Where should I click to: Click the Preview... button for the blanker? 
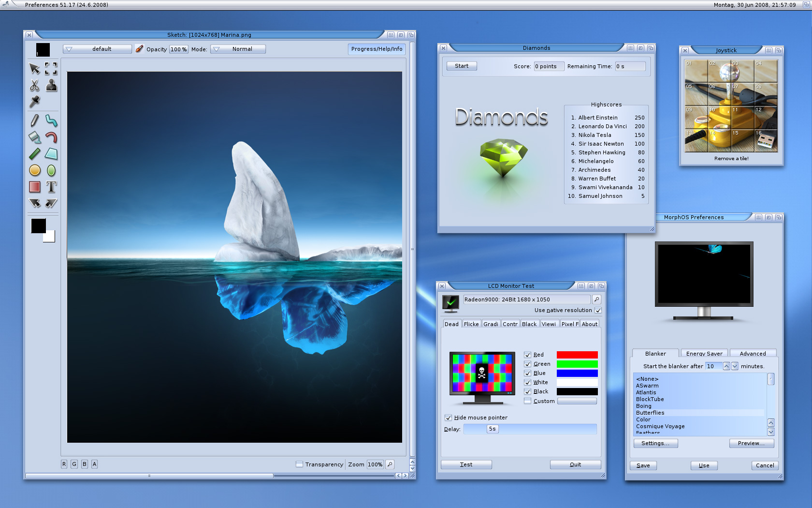(x=752, y=443)
